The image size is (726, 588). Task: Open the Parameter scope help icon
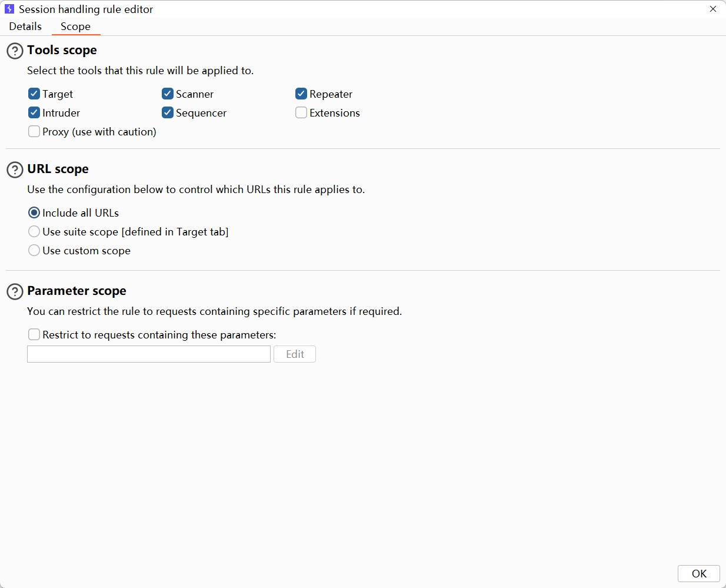pos(15,292)
